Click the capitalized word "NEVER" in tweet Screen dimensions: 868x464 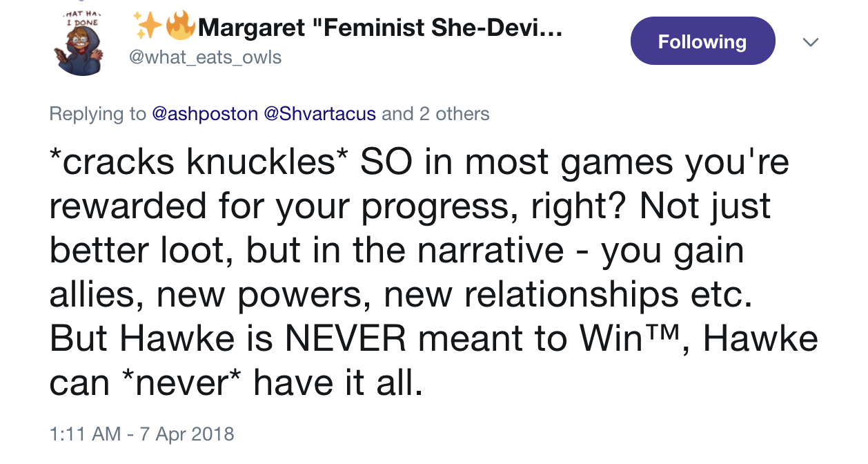point(346,339)
